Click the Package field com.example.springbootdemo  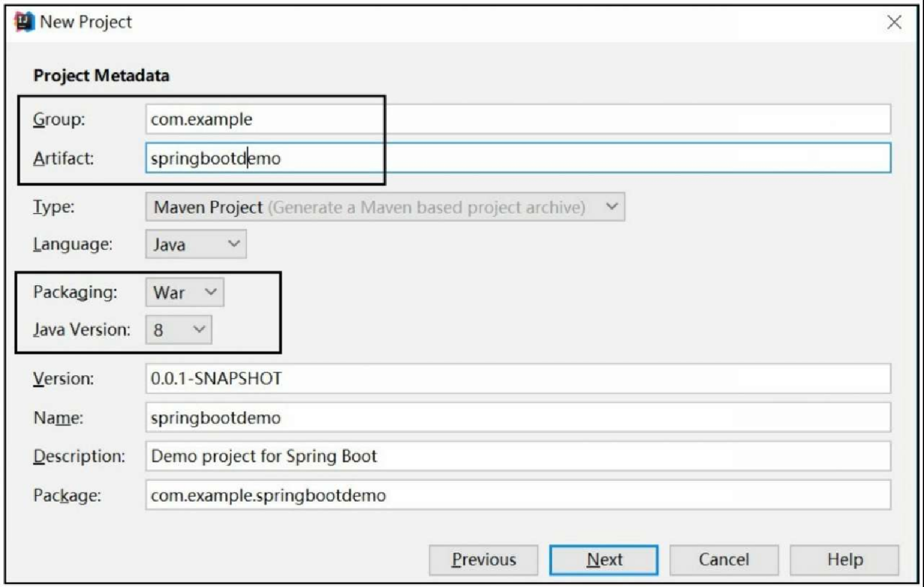518,495
